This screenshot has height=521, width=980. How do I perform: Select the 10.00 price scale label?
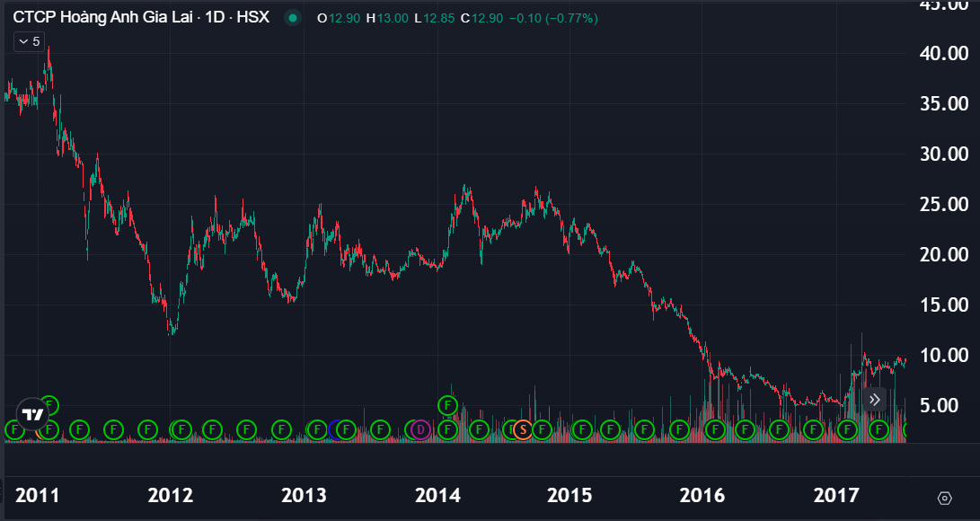pos(944,355)
